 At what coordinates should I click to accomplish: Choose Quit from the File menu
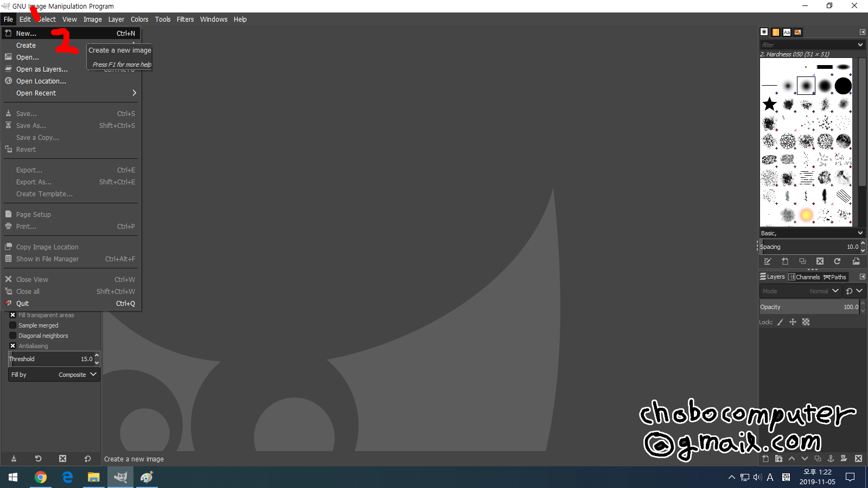click(x=71, y=303)
